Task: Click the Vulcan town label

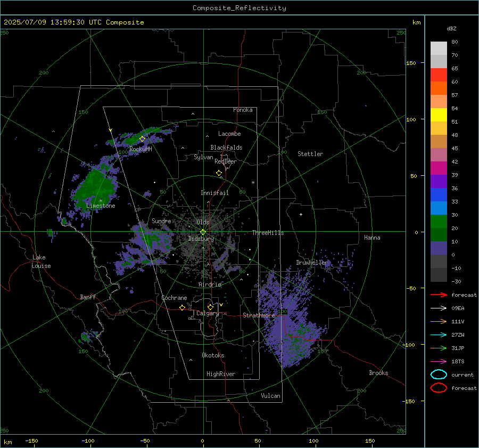Action: click(271, 396)
